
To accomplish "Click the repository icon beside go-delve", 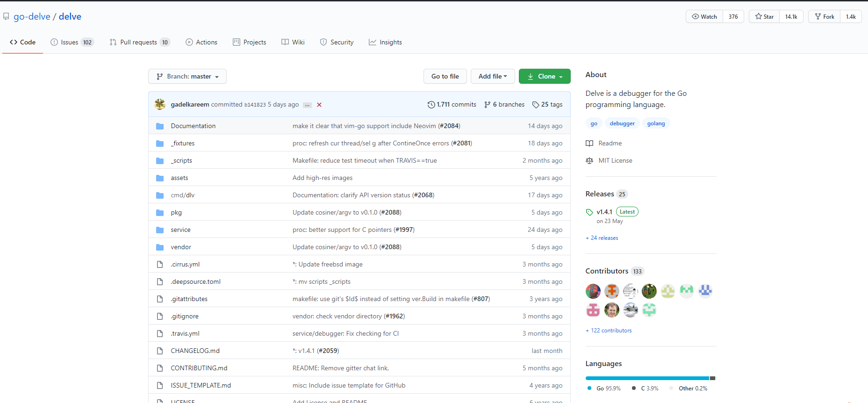I will coord(6,16).
